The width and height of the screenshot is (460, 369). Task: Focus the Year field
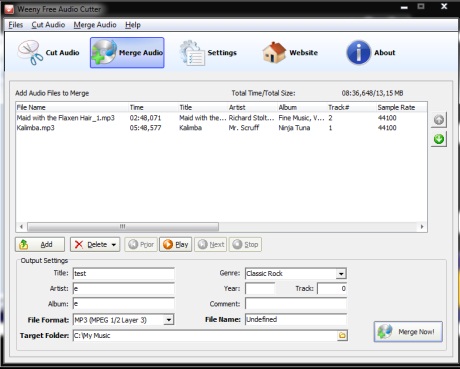[260, 289]
